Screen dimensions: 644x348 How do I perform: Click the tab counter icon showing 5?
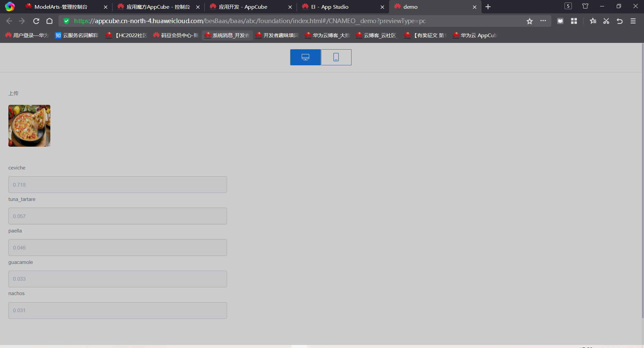(x=568, y=6)
